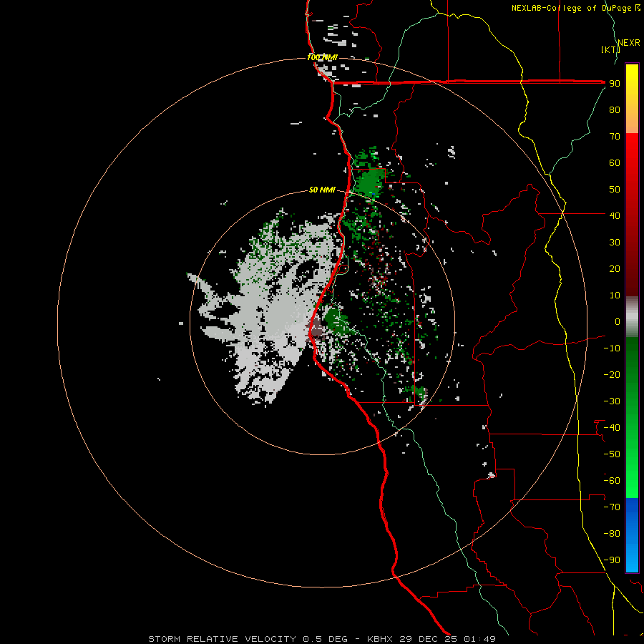Click the -90 scale value
The width and height of the screenshot is (644, 644).
tap(612, 560)
